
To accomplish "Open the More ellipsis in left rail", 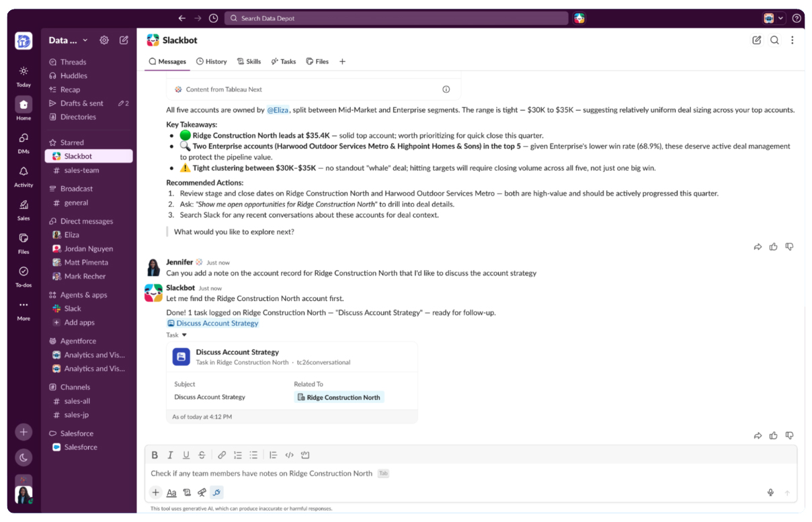I will click(x=24, y=310).
